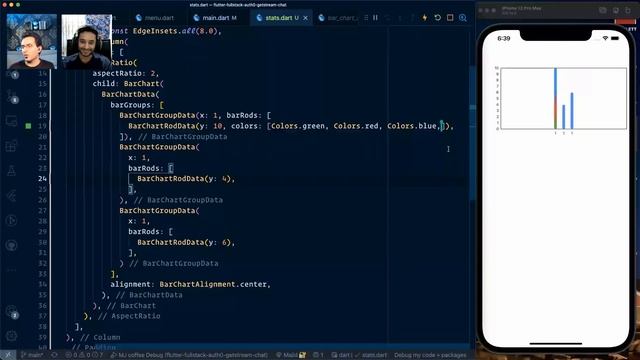Click MJ coffee Debug launch configuration

coord(189,355)
